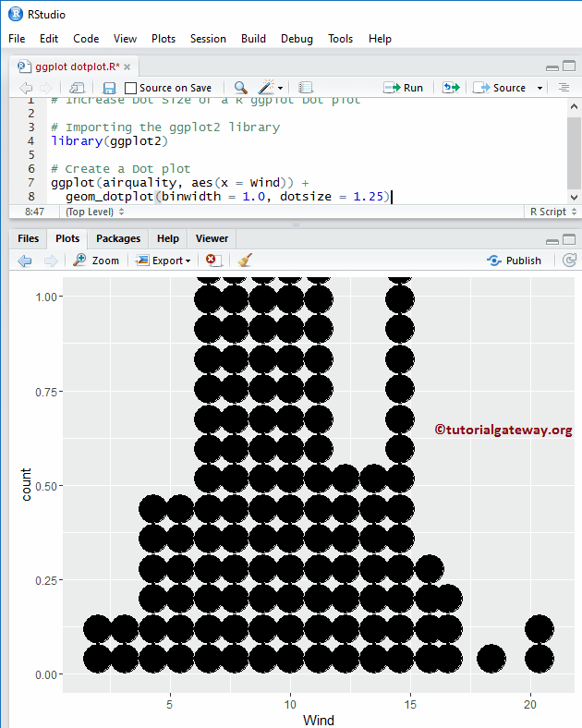
Task: Open the Session menu
Action: click(208, 39)
